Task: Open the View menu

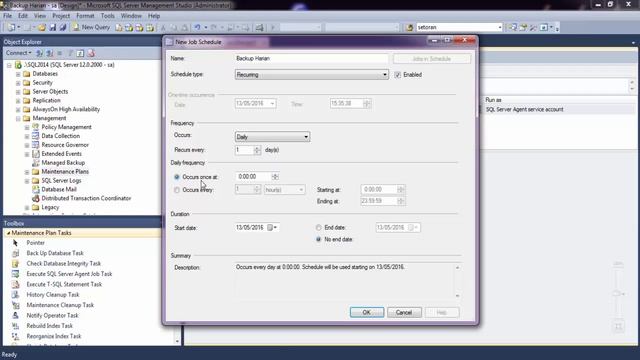Action: click(x=40, y=16)
